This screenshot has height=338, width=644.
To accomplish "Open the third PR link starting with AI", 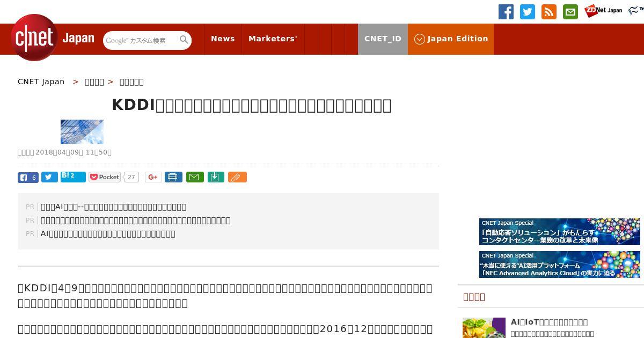I will 108,233.
